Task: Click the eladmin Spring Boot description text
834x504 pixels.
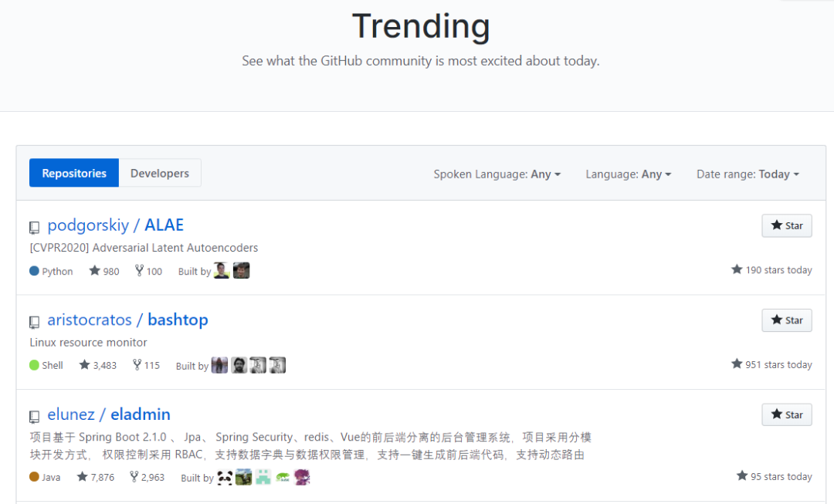Action: (x=310, y=445)
